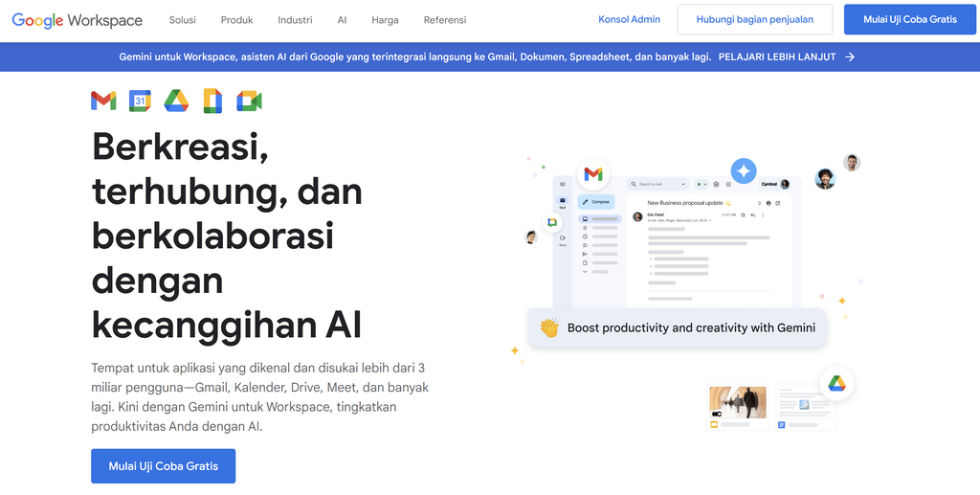Click Mulai Uji Coba Gratis in header
Screen dimensions: 980x495
click(910, 19)
